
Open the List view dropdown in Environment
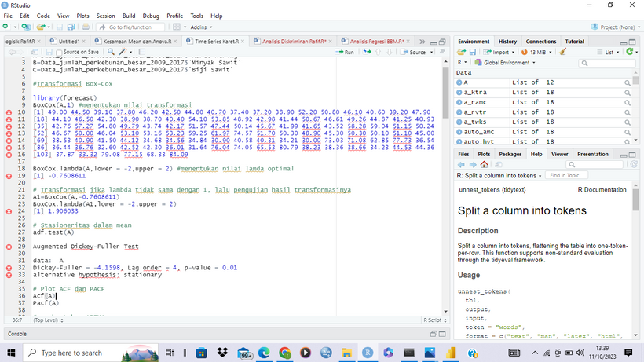(x=610, y=52)
